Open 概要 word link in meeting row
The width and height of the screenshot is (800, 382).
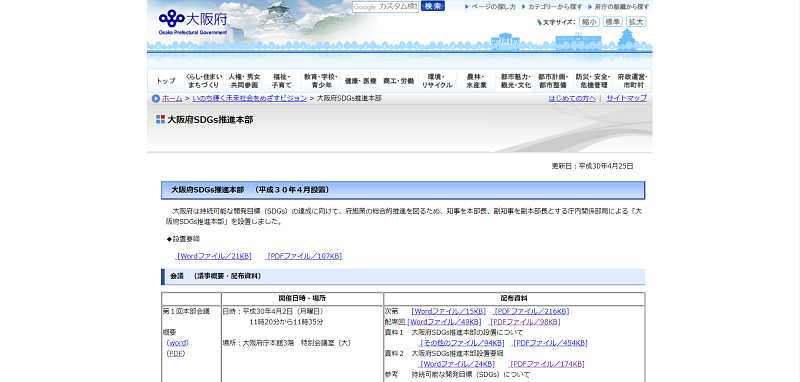178,343
